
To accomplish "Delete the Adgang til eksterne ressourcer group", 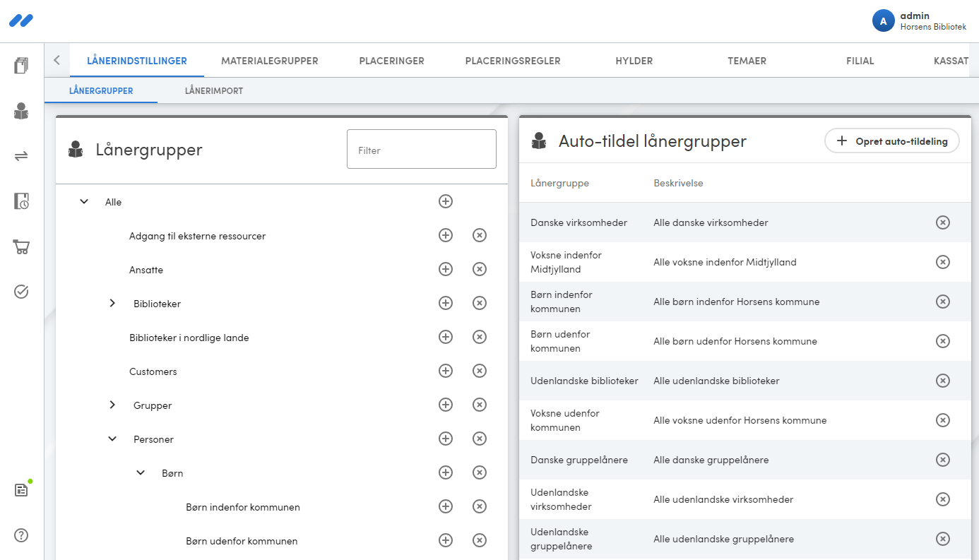I will (x=480, y=235).
